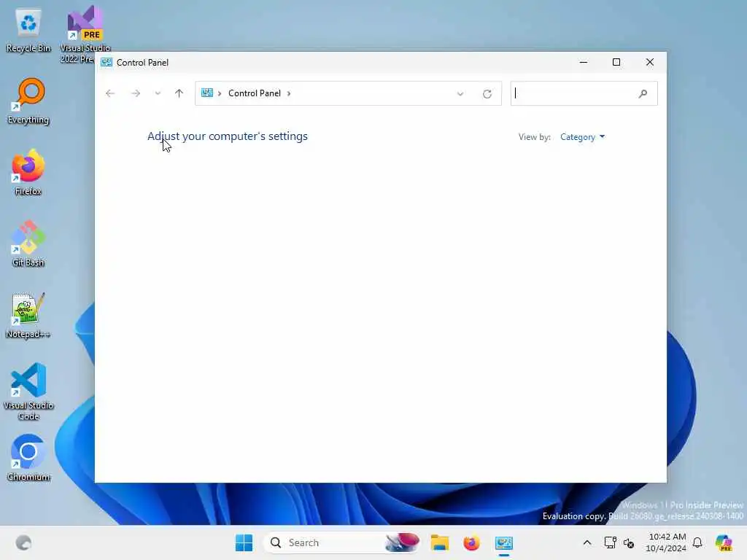Click the search magnifier icon
This screenshot has width=747, height=560.
[643, 94]
